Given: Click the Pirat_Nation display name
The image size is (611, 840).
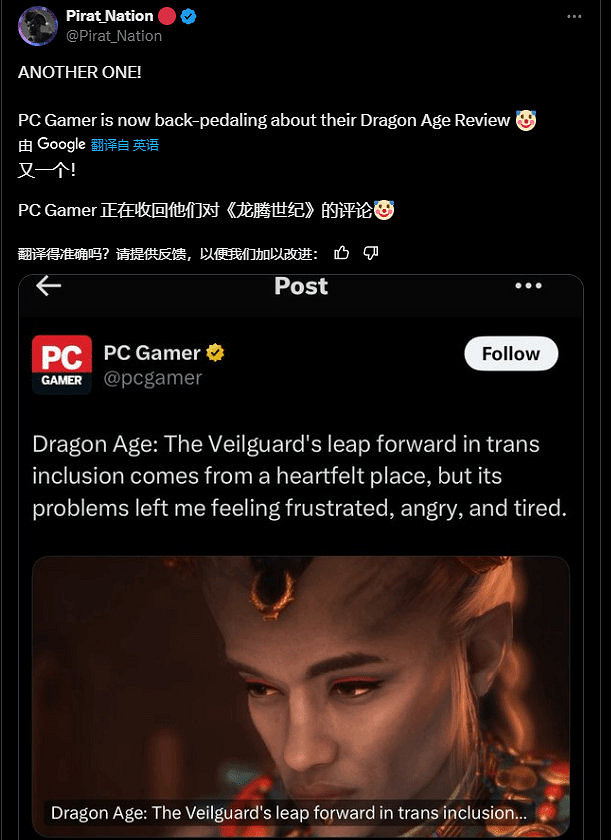Looking at the screenshot, I should [x=109, y=16].
